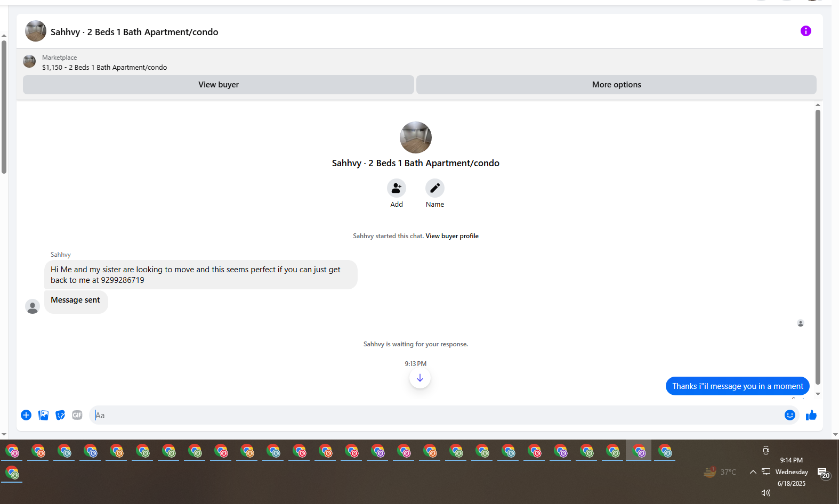This screenshot has width=839, height=504.
Task: Attach a file using the photo icon
Action: (x=43, y=415)
